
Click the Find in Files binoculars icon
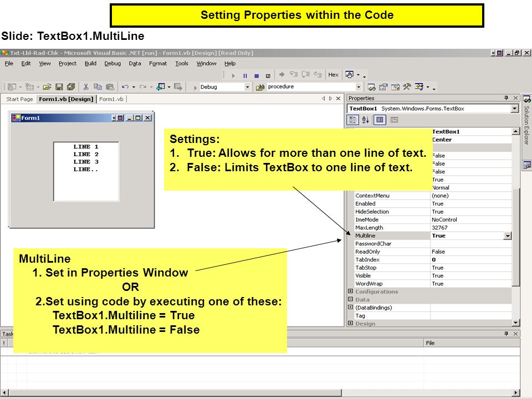pyautogui.click(x=260, y=87)
